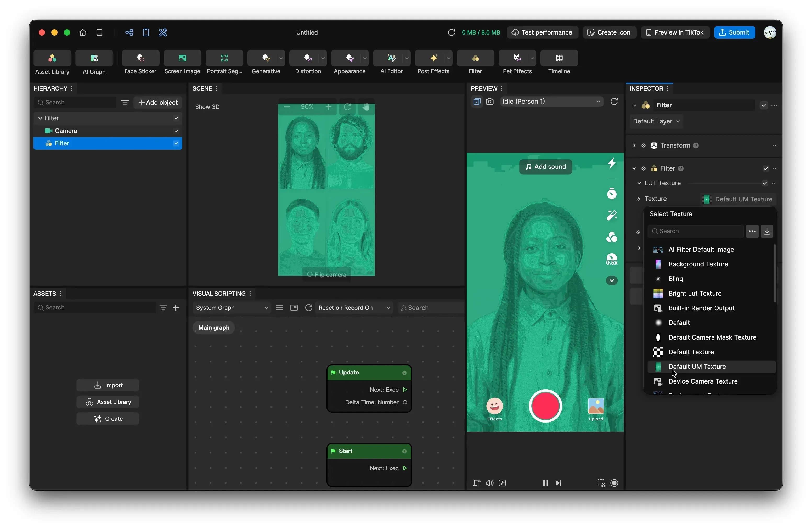Image resolution: width=812 pixels, height=529 pixels.
Task: Open the AI Graph tool
Action: [94, 58]
